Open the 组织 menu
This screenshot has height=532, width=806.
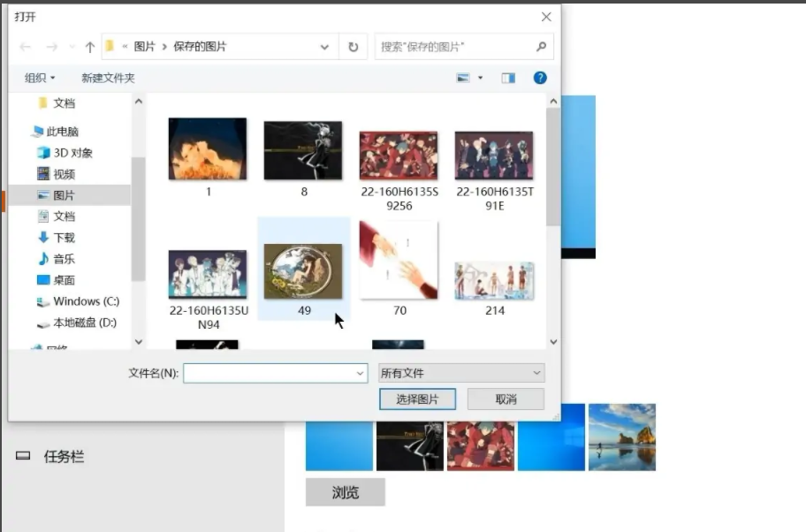(x=40, y=78)
